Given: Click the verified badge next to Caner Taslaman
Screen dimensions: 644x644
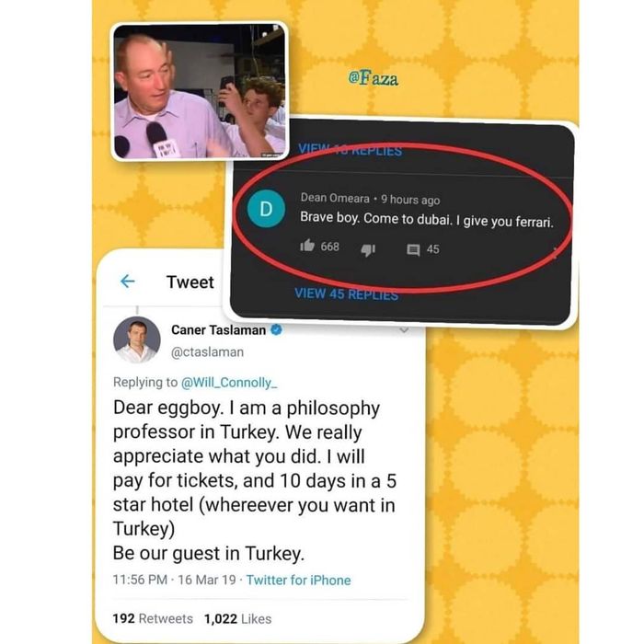Looking at the screenshot, I should coord(276,329).
